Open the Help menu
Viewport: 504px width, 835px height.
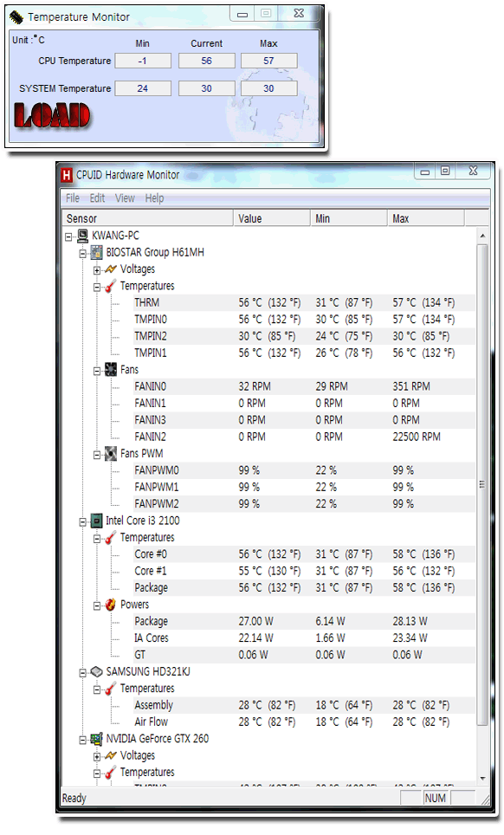(154, 198)
